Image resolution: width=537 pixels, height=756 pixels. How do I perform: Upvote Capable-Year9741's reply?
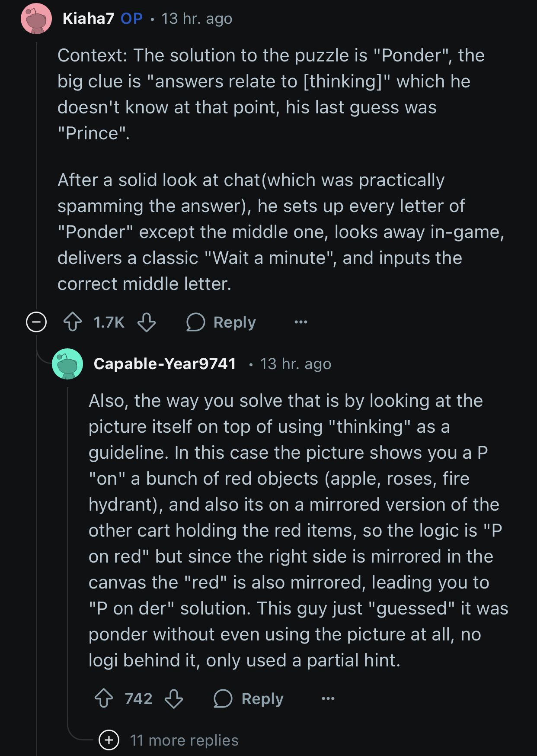click(104, 698)
